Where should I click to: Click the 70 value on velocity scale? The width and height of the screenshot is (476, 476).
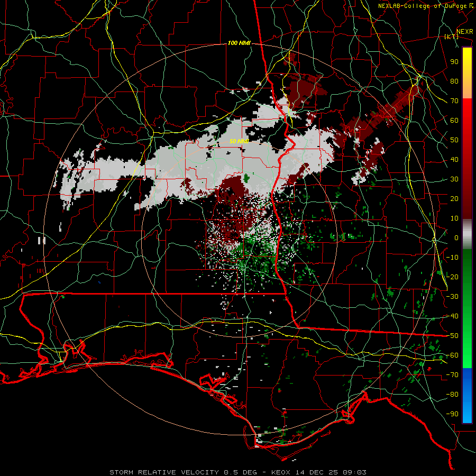pos(454,101)
